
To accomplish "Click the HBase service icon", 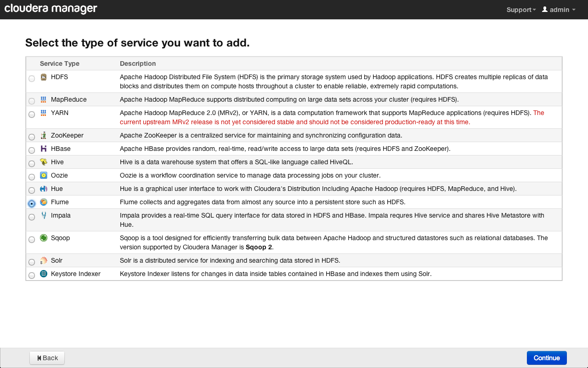I will click(44, 149).
